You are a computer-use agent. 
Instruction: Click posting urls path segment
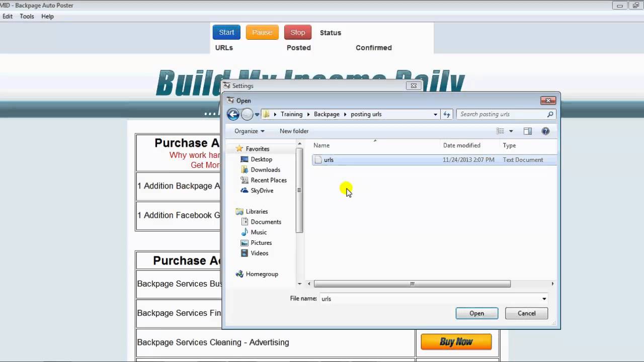[366, 114]
